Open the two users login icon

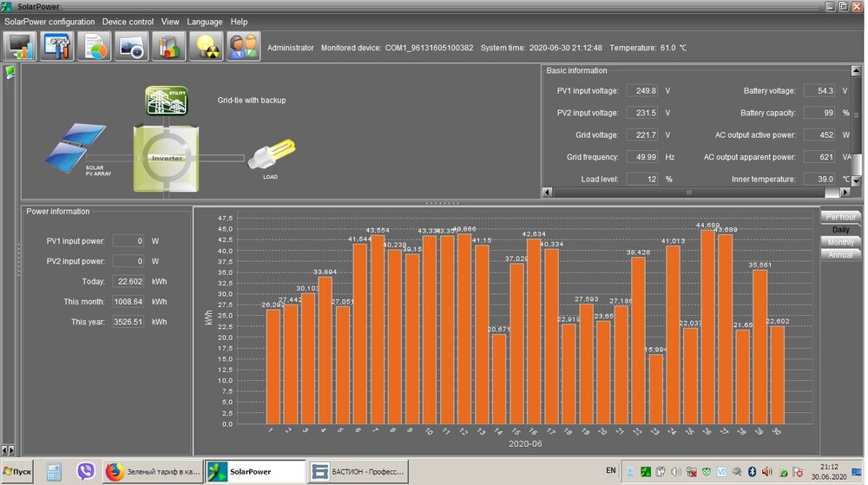244,47
